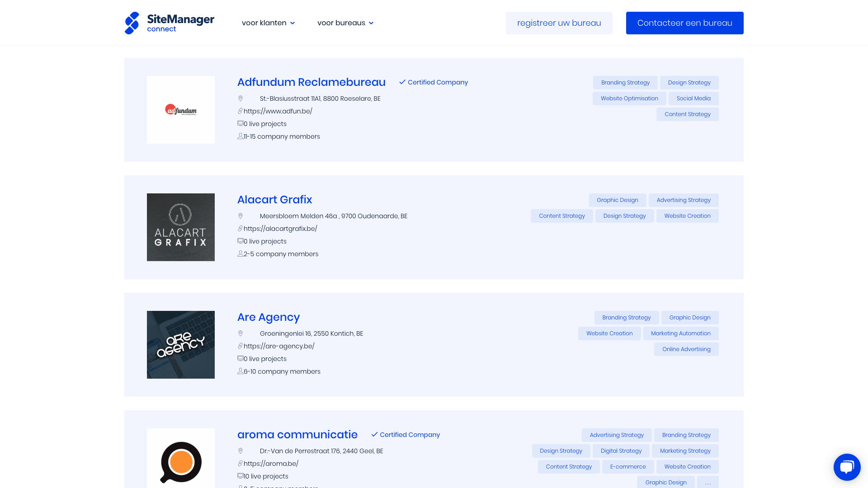868x488 pixels.
Task: Click the 'registreer uw bureau' button
Action: pyautogui.click(x=559, y=23)
